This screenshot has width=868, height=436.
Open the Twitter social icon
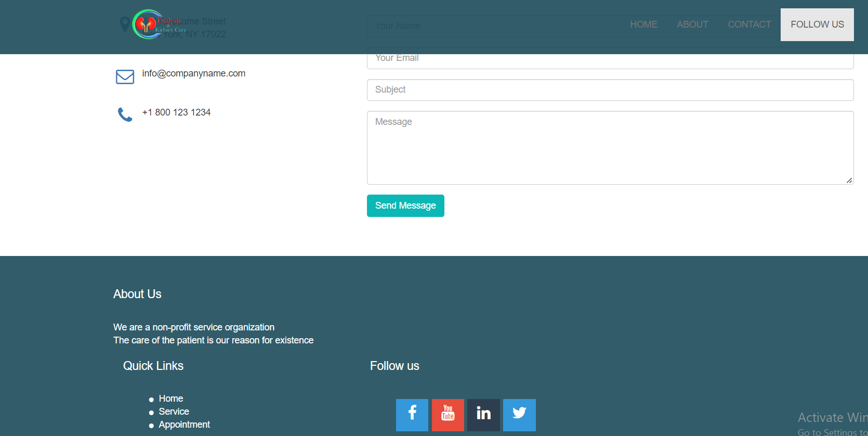(x=519, y=415)
